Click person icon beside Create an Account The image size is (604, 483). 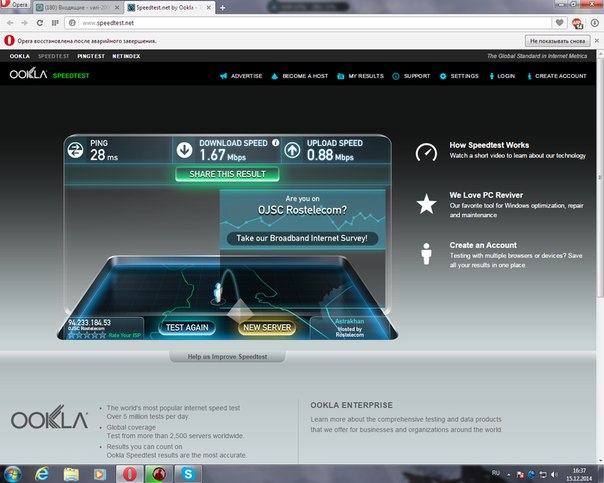[426, 254]
